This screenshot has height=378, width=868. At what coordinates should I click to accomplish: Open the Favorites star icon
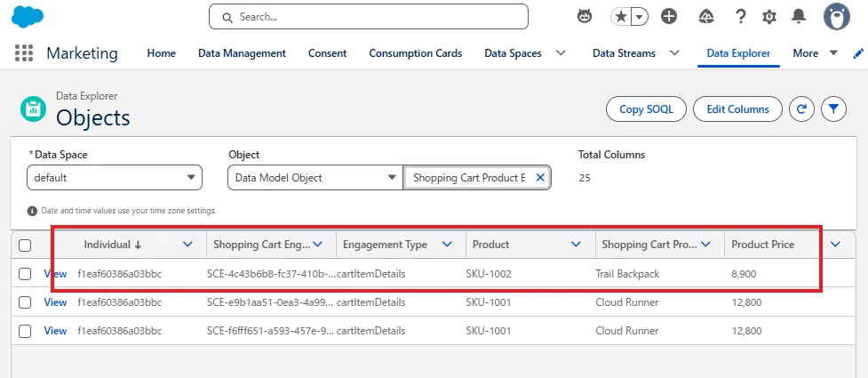622,17
